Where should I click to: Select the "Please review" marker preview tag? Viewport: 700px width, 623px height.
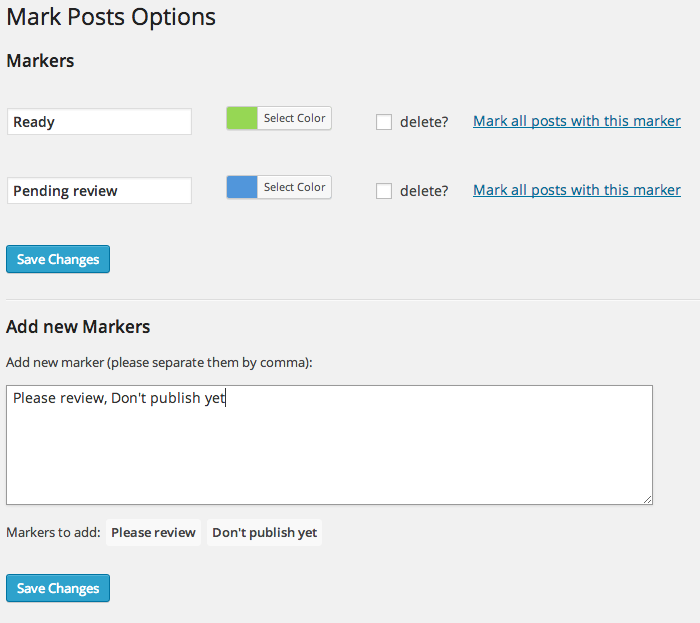point(153,532)
